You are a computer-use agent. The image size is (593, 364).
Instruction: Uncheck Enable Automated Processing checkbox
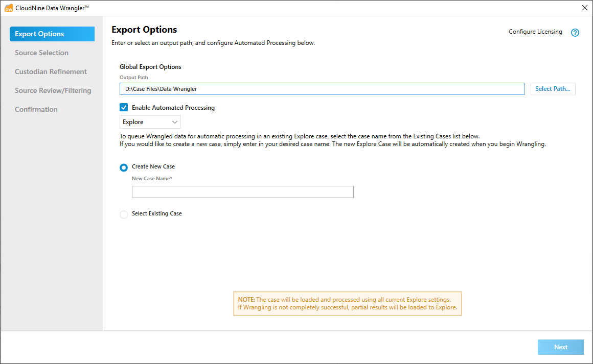point(124,108)
